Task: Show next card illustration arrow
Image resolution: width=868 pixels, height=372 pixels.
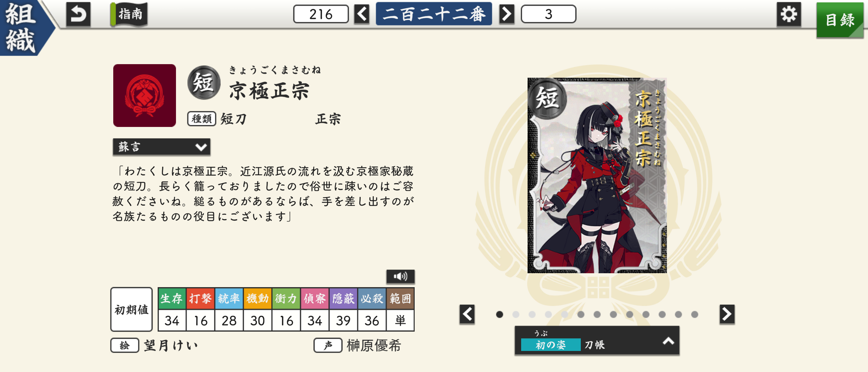Action: 727,314
